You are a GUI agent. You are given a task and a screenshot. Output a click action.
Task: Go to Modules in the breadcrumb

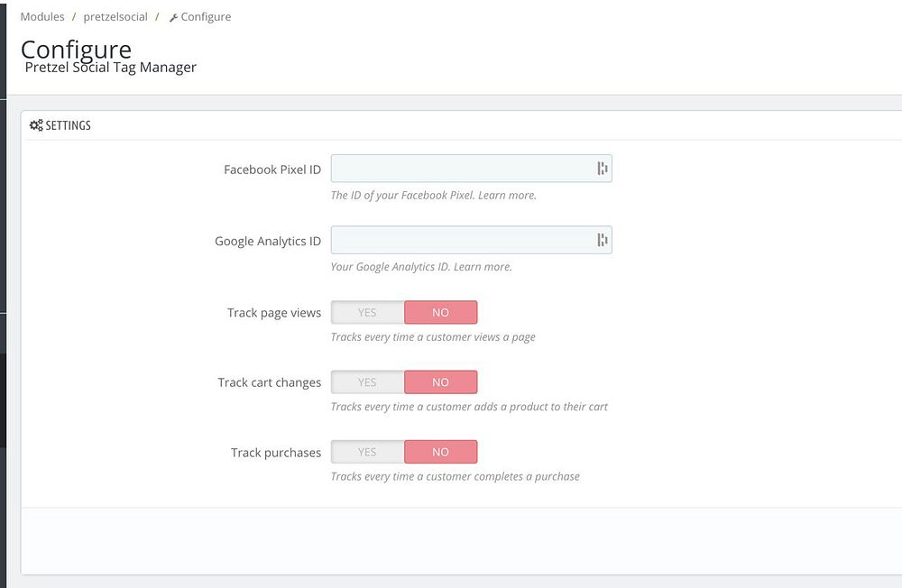pos(42,16)
